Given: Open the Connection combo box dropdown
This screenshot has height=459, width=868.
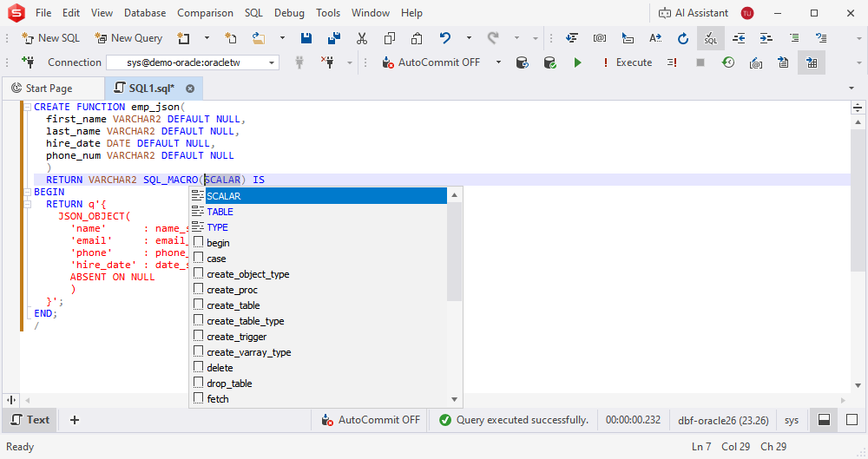Looking at the screenshot, I should point(273,62).
